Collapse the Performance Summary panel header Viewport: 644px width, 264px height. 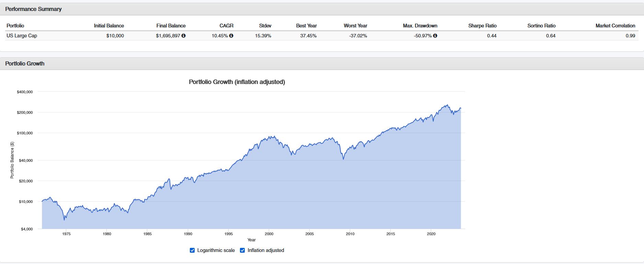(33, 9)
